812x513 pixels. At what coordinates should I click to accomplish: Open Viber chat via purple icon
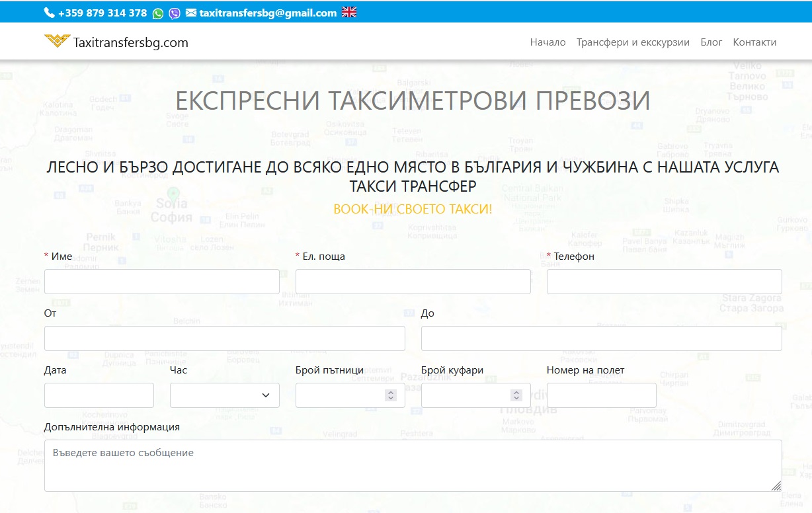175,13
